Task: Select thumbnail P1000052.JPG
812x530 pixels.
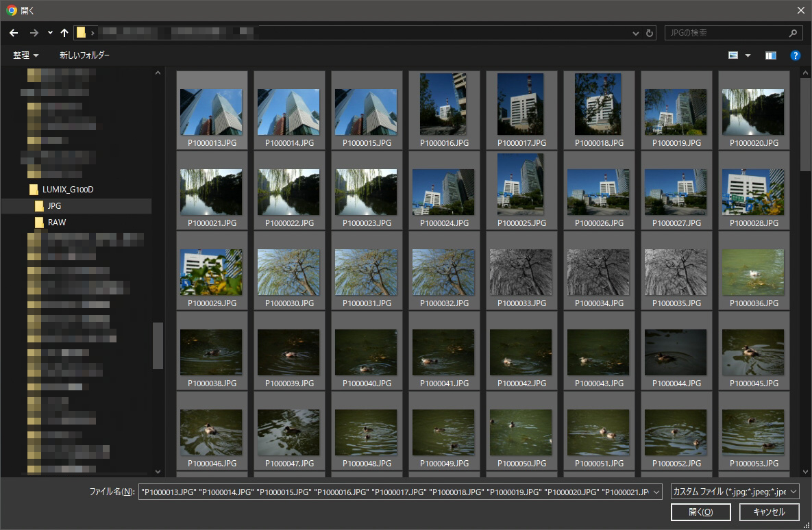Action: [676, 431]
